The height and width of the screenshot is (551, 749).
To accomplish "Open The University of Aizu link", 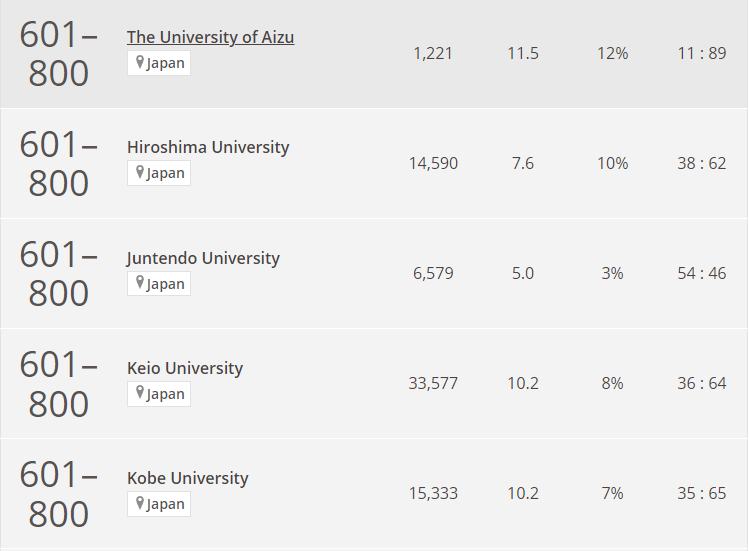I will [x=210, y=38].
